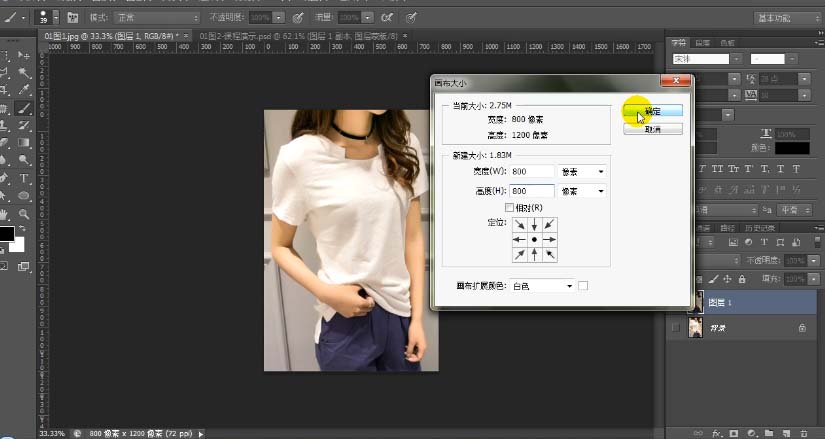Select the History Brush tool
The height and width of the screenshot is (439, 825).
coord(24,125)
